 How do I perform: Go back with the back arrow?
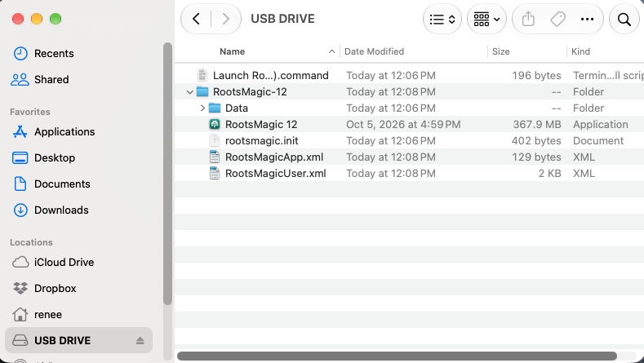[196, 19]
